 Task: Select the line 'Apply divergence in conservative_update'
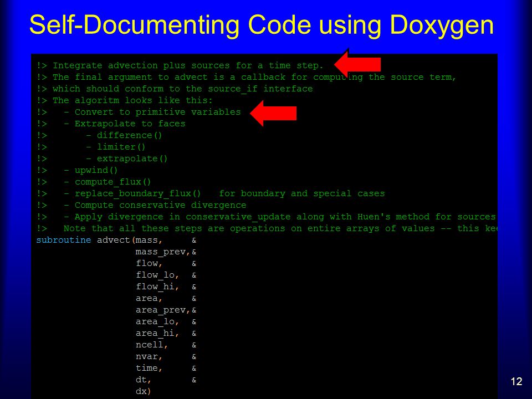pos(267,217)
